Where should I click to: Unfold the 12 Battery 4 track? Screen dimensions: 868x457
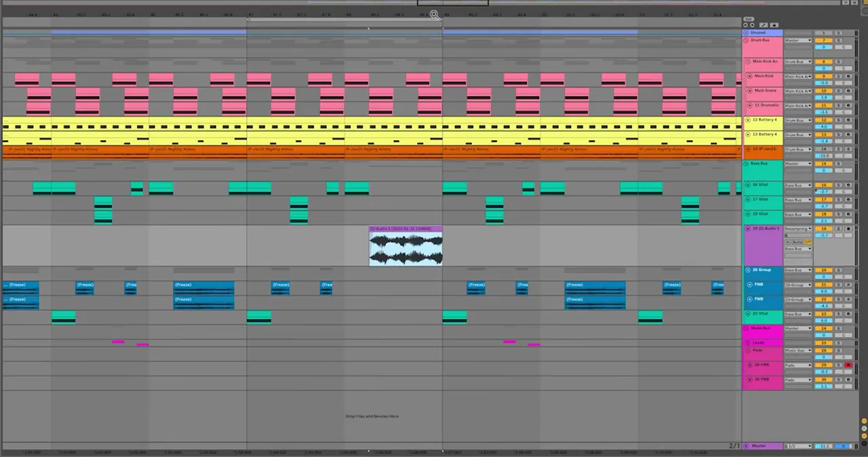[748, 119]
